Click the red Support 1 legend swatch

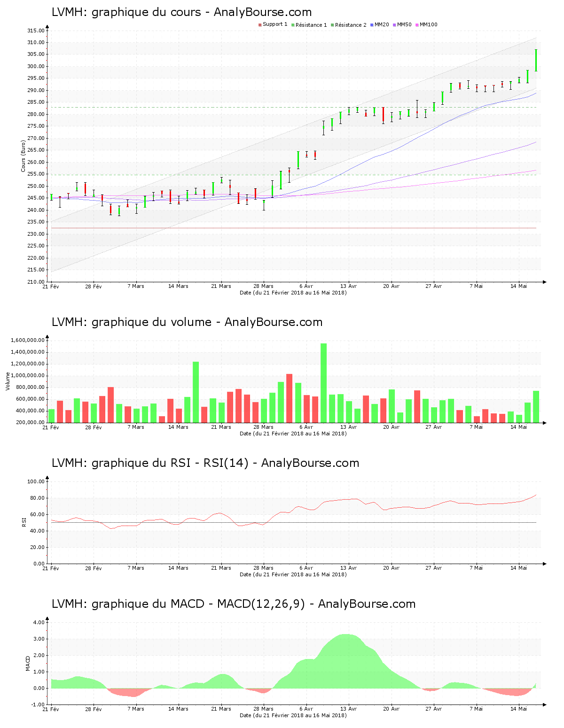point(260,25)
